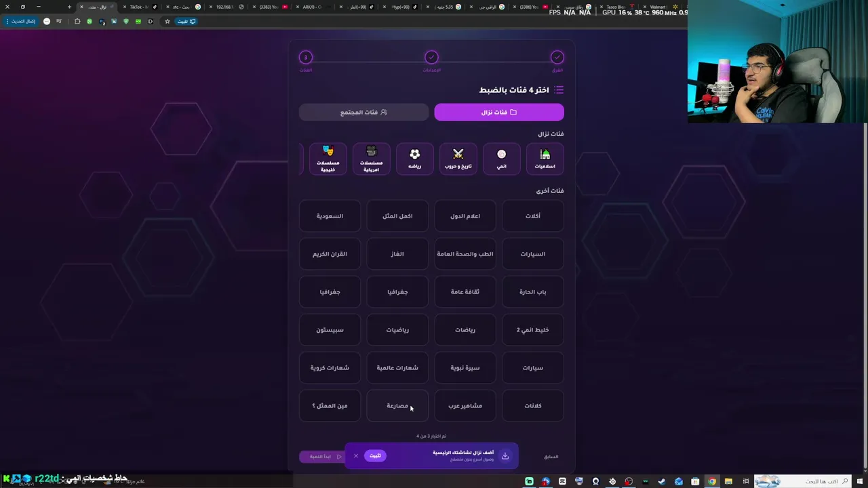Select the مسلسلات امريكية camera category
Screen dimensions: 868x488
tap(372, 159)
